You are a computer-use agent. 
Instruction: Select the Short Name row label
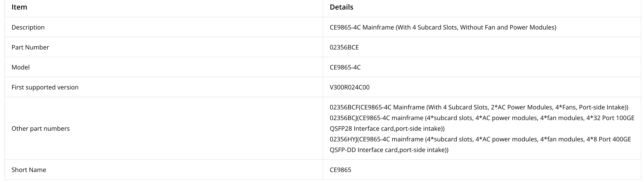[29, 170]
